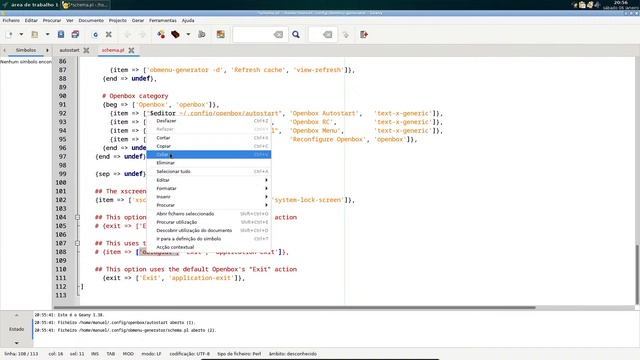Expand the Formatar submenu in context menu

coord(209,189)
